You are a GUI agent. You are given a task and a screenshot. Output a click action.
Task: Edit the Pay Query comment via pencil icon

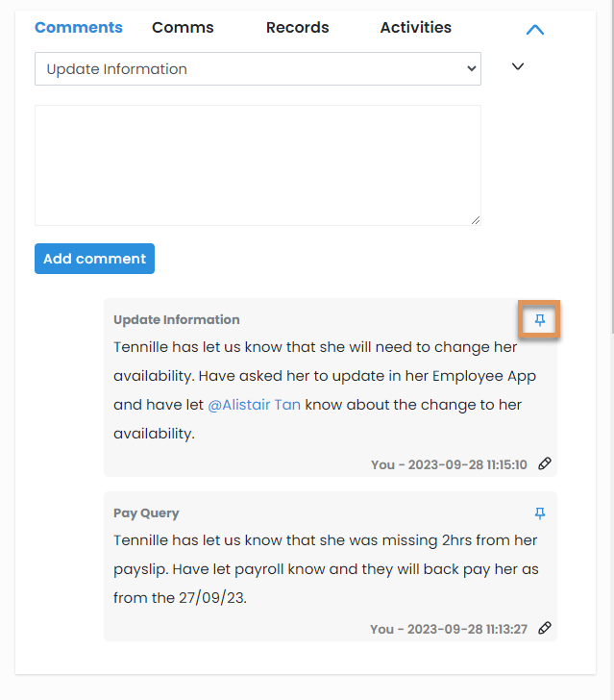[x=545, y=628]
